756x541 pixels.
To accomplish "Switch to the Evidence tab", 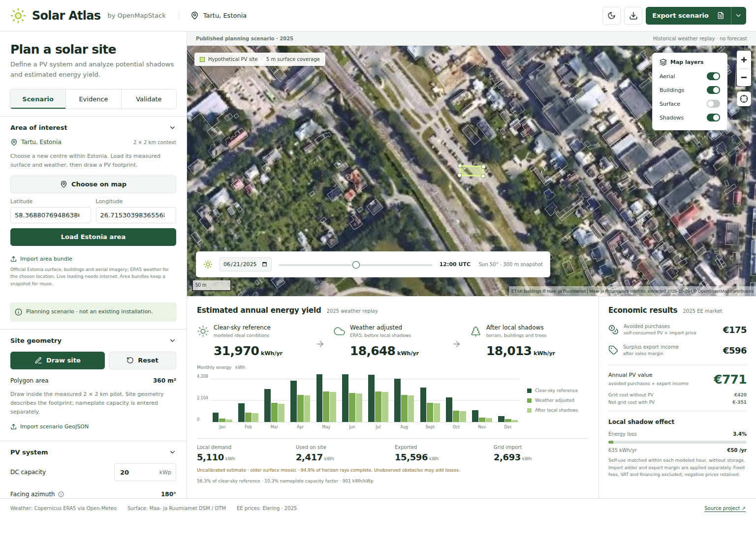I will click(x=94, y=99).
